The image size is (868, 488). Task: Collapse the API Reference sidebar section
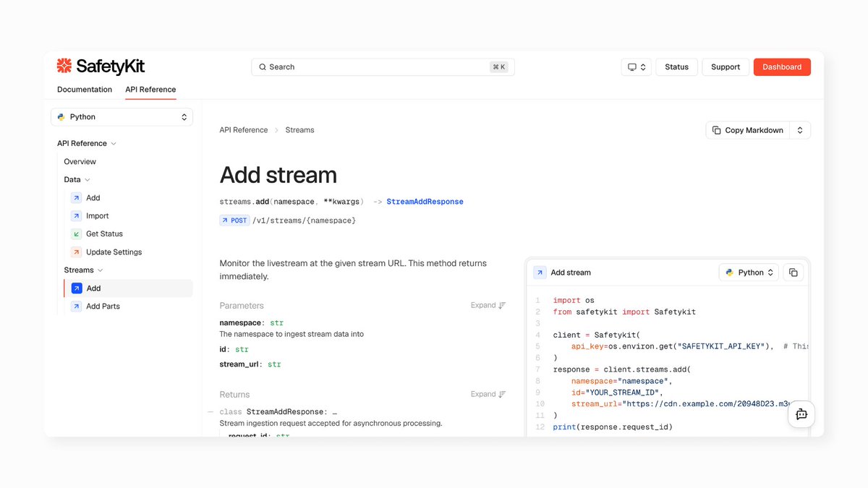coord(114,144)
